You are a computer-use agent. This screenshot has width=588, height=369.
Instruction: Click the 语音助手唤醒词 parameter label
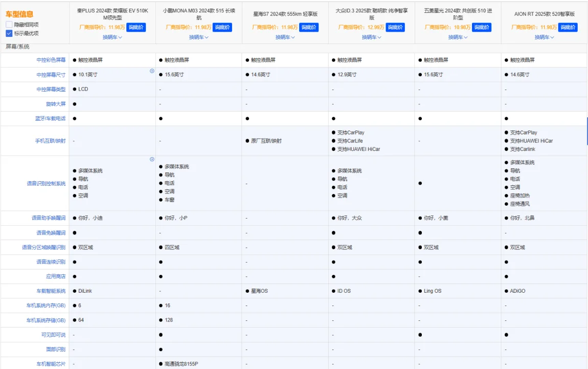point(49,218)
